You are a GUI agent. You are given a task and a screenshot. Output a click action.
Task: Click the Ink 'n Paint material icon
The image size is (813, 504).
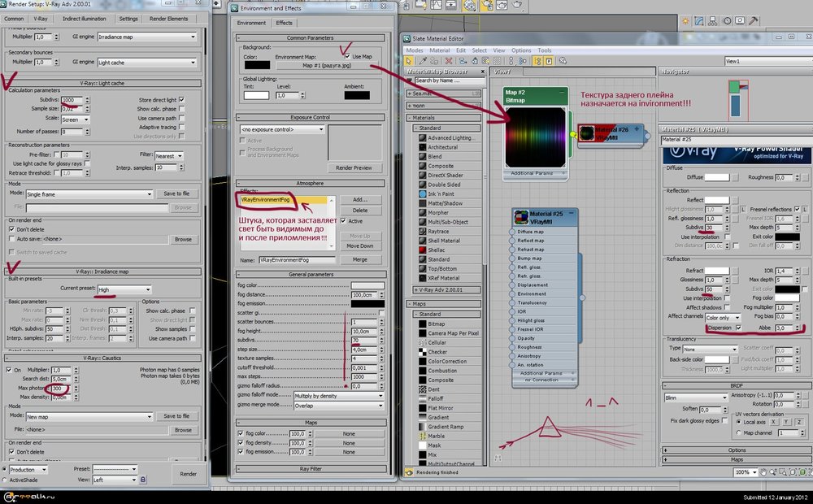(423, 192)
